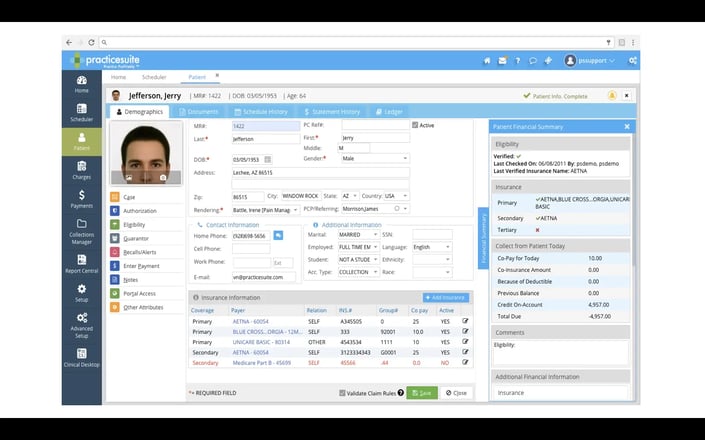The image size is (705, 440).
Task: Open the Marital status dropdown
Action: click(358, 235)
